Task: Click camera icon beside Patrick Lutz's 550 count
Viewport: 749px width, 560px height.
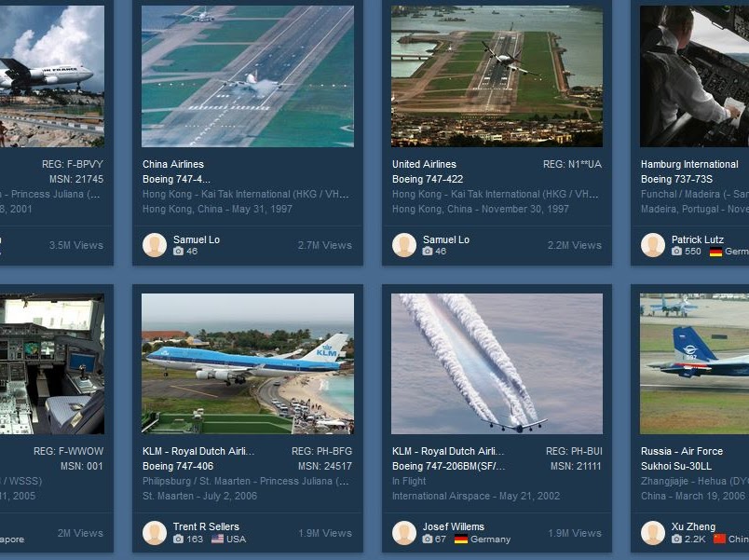Action: [676, 252]
